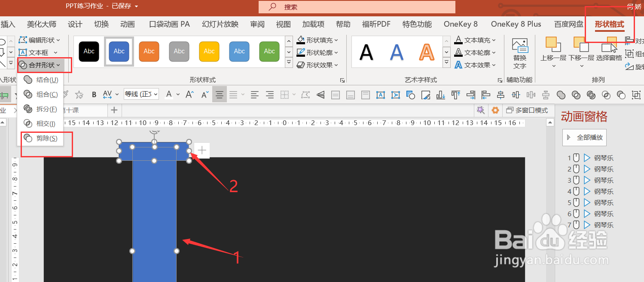Click the 搜索 search box in title bar
The width and height of the screenshot is (644, 282).
click(357, 7)
